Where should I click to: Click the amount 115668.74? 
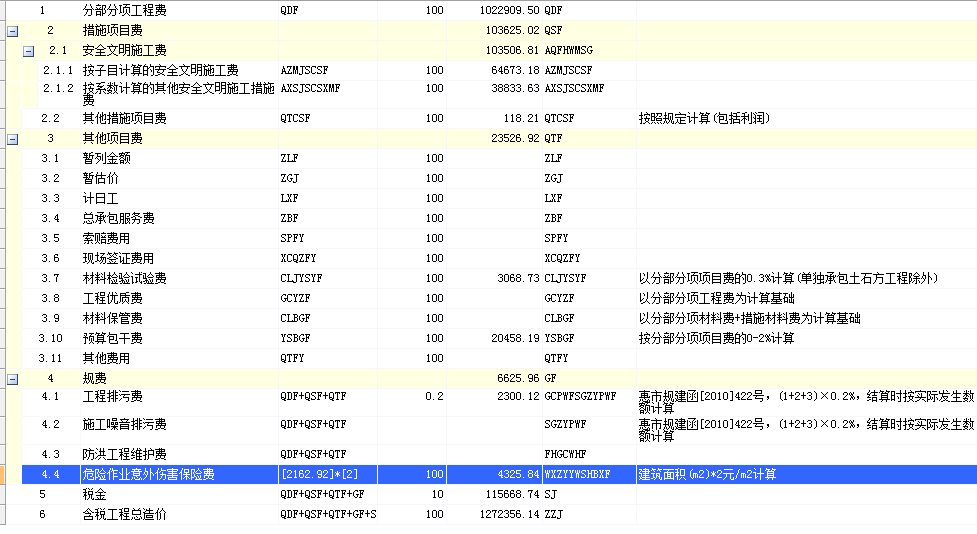click(x=512, y=494)
